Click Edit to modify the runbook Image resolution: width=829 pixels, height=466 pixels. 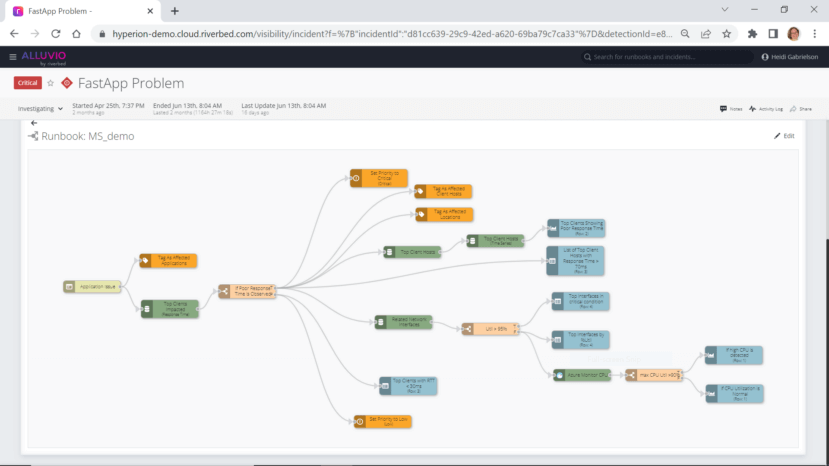pyautogui.click(x=784, y=136)
